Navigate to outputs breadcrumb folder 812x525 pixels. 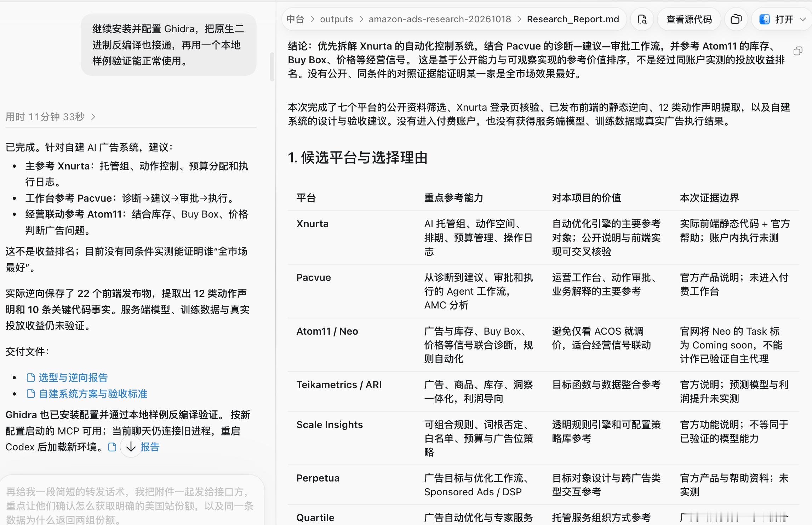[x=336, y=19]
